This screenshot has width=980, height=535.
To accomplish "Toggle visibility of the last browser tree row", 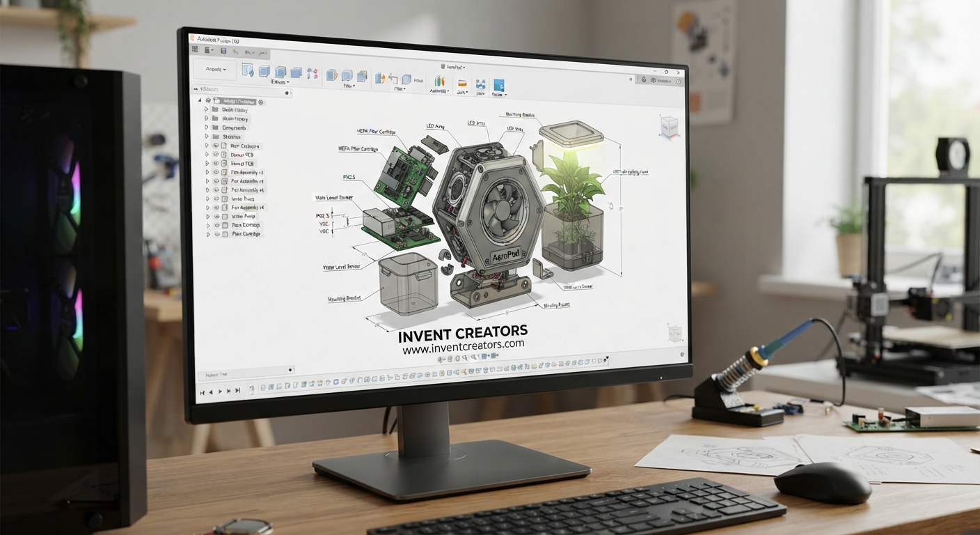I will (217, 234).
